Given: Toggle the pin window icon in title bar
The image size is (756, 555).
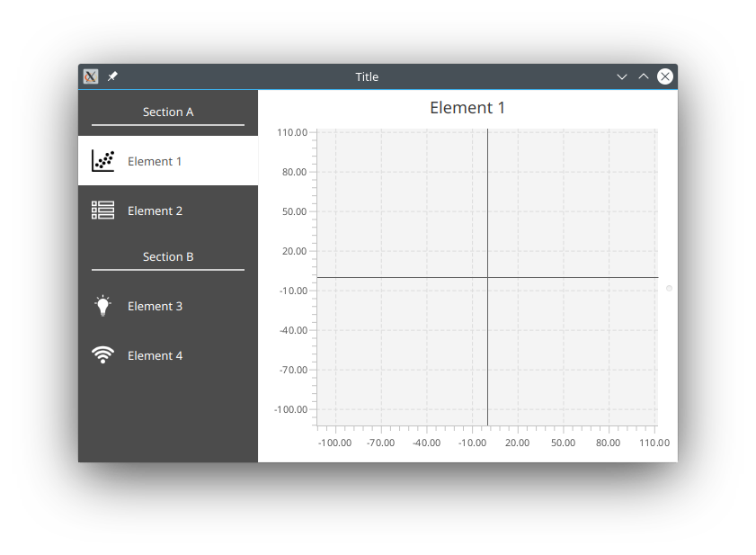Looking at the screenshot, I should click(x=112, y=76).
